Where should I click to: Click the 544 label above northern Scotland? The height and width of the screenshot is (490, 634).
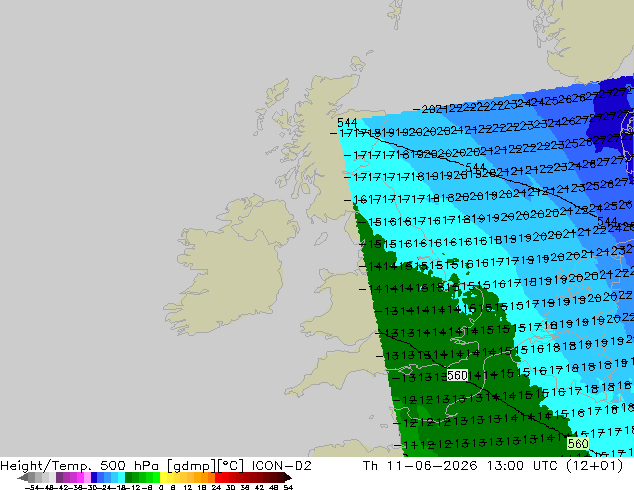(347, 122)
